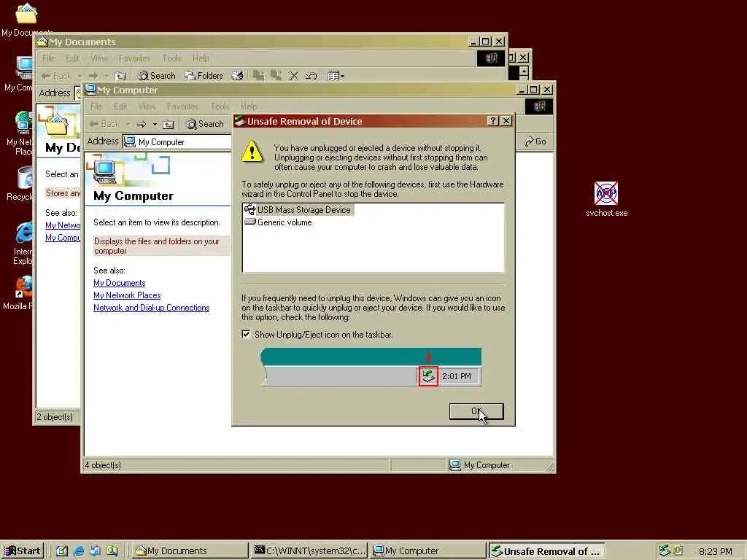The width and height of the screenshot is (747, 560).
Task: Click Copy To icon in My Documents toolbar
Action: click(x=276, y=75)
